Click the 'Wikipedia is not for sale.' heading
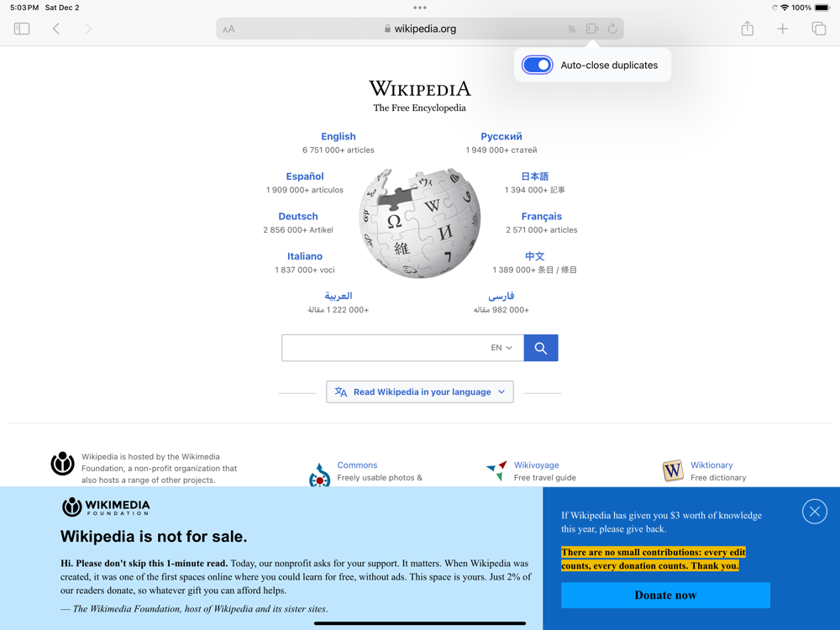Image resolution: width=840 pixels, height=630 pixels. pos(154,536)
